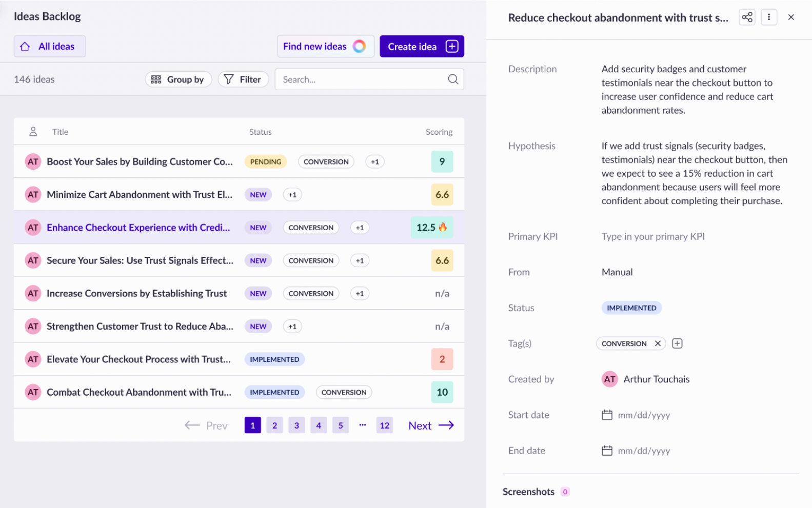The width and height of the screenshot is (812, 508).
Task: Change the IMPLEMENTED status badge
Action: pyautogui.click(x=631, y=308)
